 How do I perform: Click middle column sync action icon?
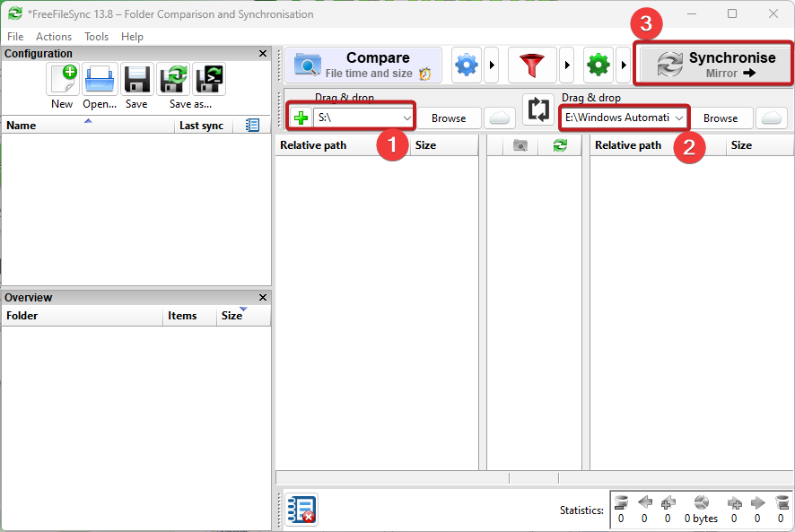pyautogui.click(x=560, y=145)
